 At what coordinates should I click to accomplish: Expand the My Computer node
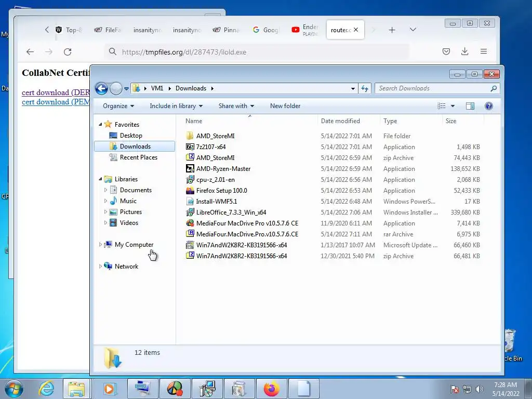coord(100,244)
